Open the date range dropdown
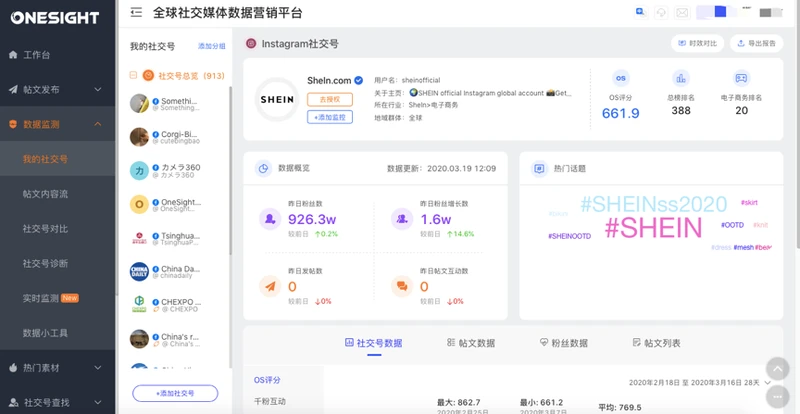This screenshot has height=414, width=800. click(x=699, y=383)
